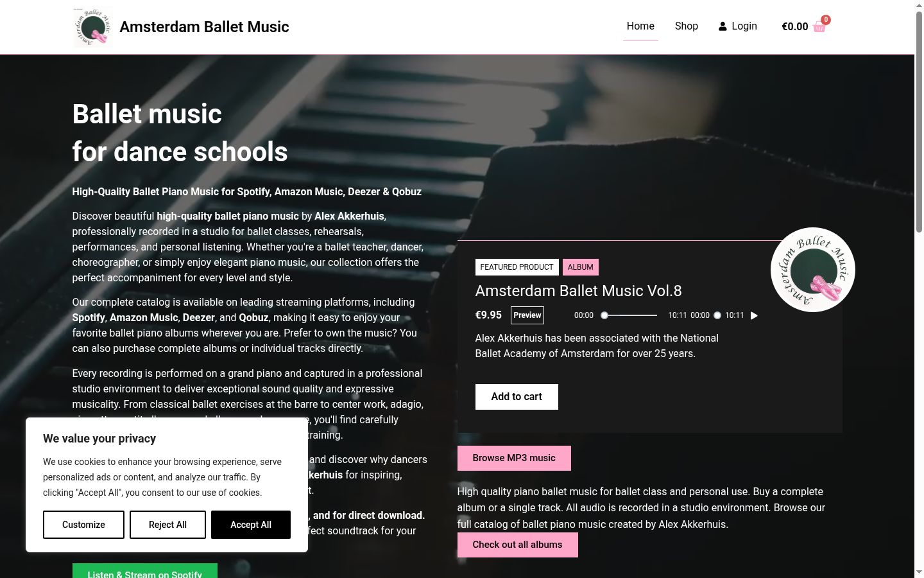The height and width of the screenshot is (578, 924).
Task: Play the Vol.8 audio preview
Action: coord(754,315)
